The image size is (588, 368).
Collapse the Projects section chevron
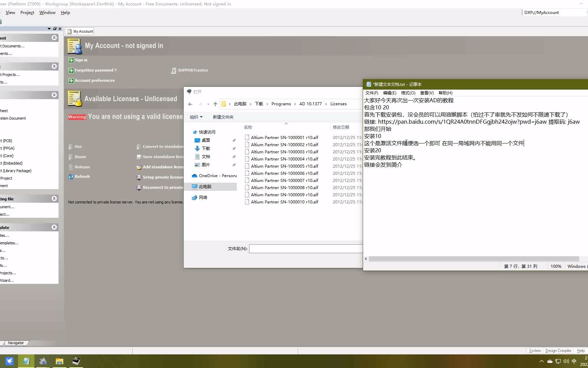click(x=54, y=66)
